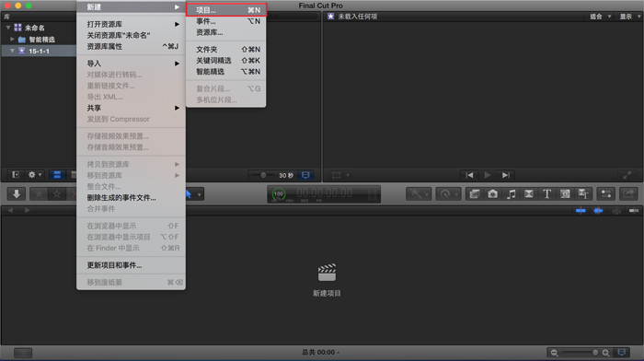Viewport: 644px width, 361px height.
Task: Open the transitions browser icon
Action: (x=529, y=194)
